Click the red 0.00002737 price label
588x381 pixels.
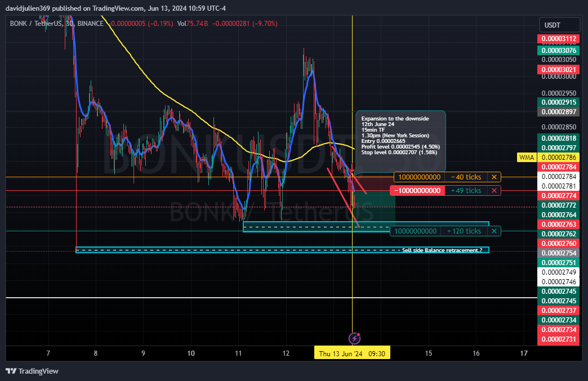[559, 310]
